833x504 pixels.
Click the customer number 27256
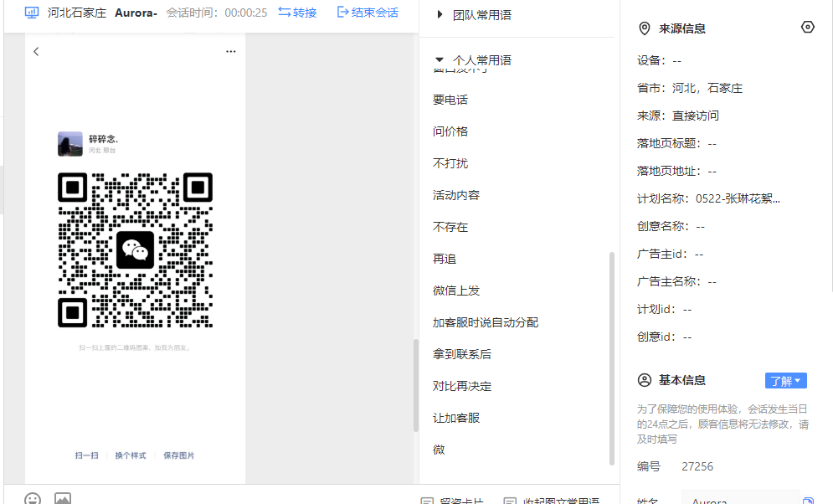[697, 466]
